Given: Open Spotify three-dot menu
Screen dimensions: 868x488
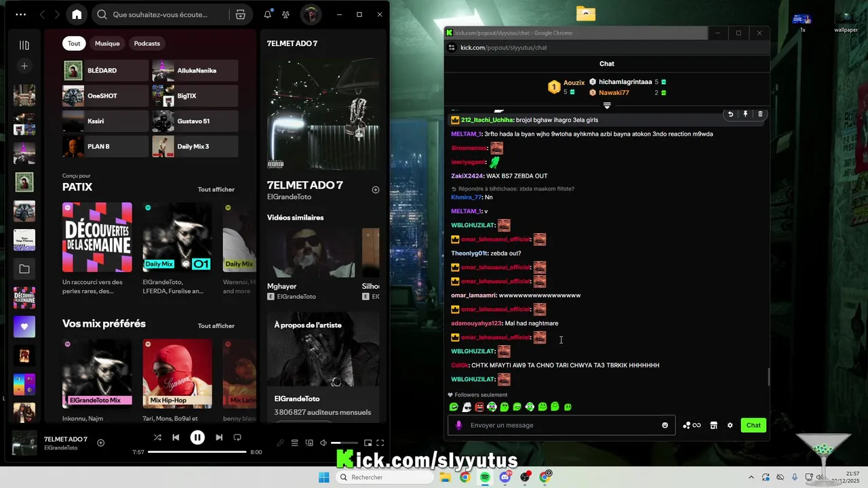Looking at the screenshot, I should coord(21,14).
